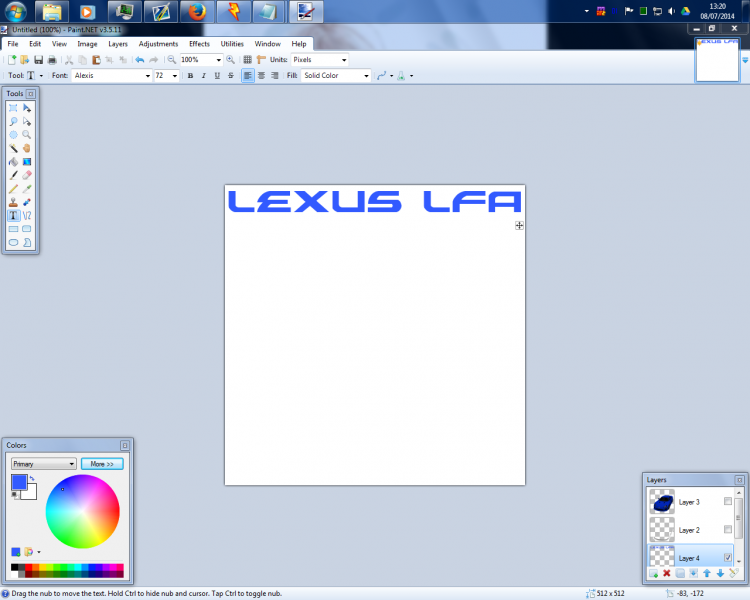Image resolution: width=750 pixels, height=600 pixels.
Task: Click Move Layer Up arrow button
Action: 707,573
